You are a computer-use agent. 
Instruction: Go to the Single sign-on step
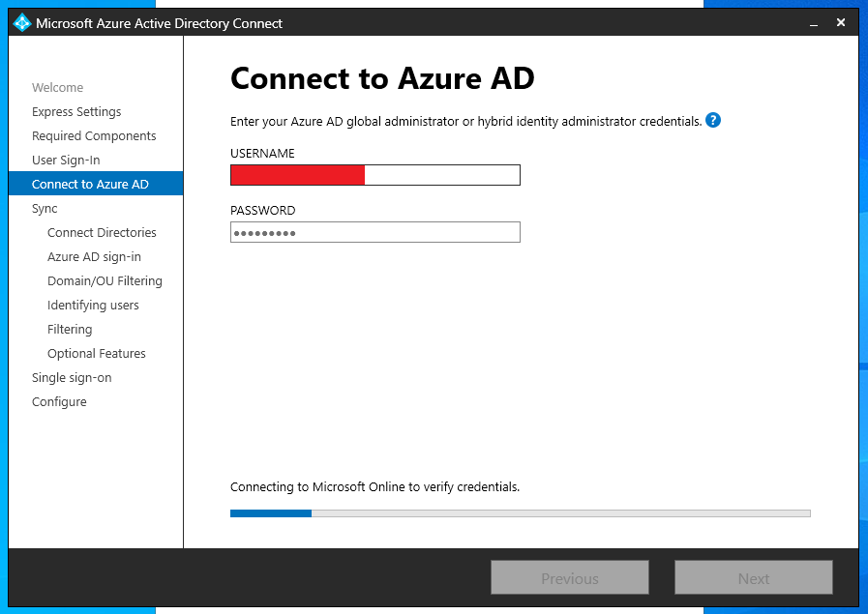pyautogui.click(x=72, y=378)
